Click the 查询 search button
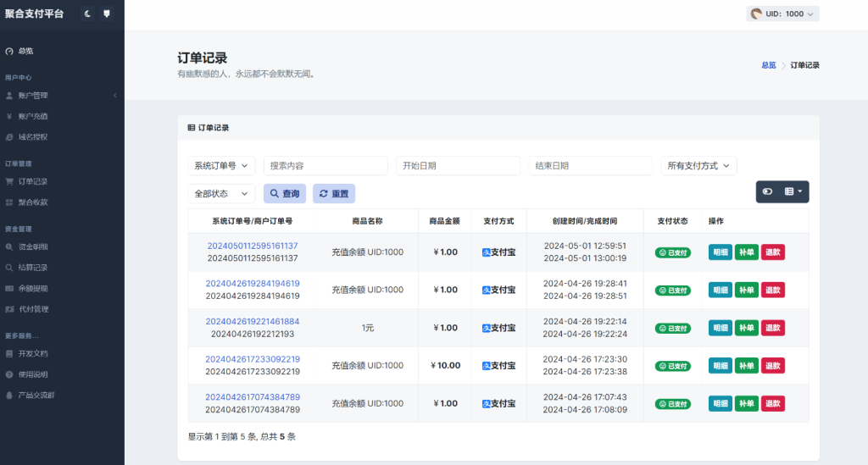Image resolution: width=868 pixels, height=465 pixels. (285, 194)
